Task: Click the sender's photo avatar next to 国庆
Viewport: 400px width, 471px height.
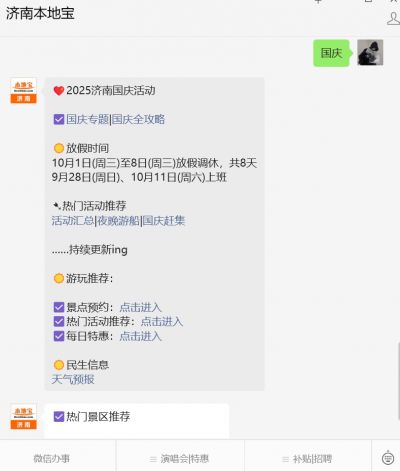Action: 370,53
